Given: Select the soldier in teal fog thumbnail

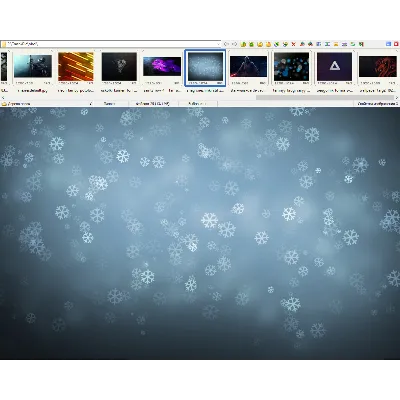Looking at the screenshot, I should click(33, 66).
